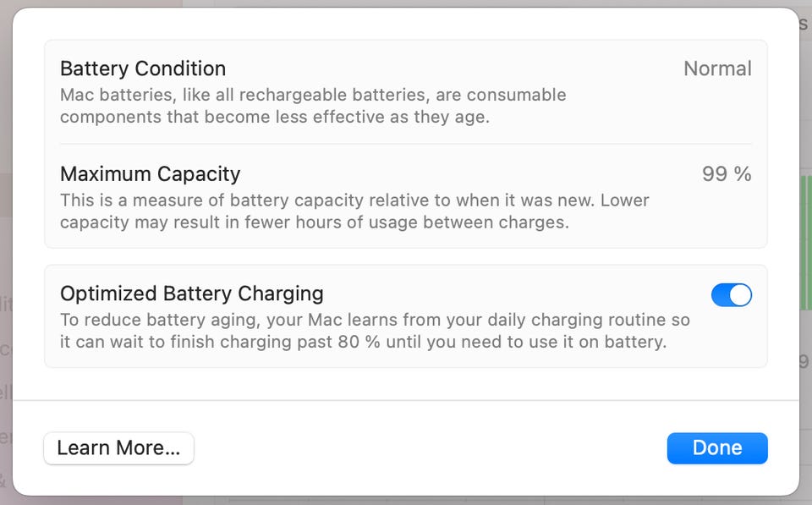Toggle the Optimized Battery Charging switch
Image resolution: width=812 pixels, height=505 pixels.
pos(731,294)
